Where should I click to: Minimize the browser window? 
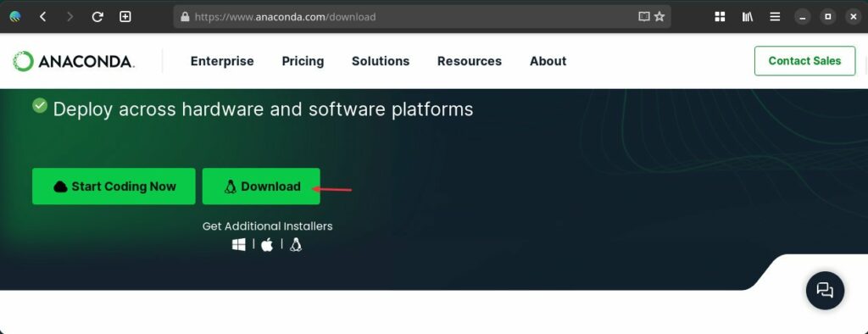802,17
